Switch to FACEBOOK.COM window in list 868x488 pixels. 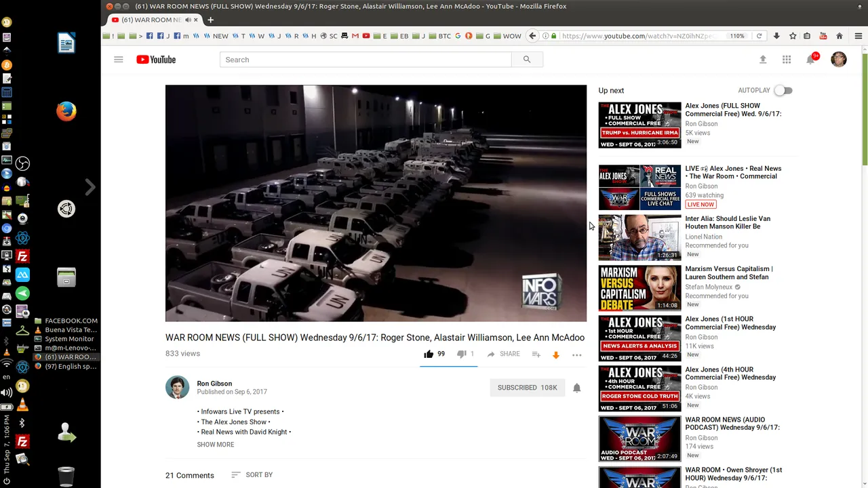click(66, 321)
